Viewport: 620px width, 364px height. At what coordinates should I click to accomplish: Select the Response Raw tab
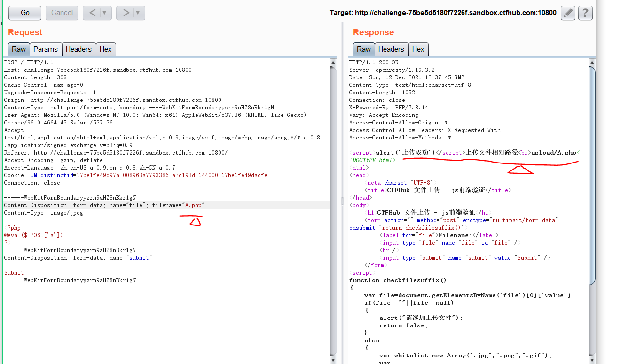364,49
